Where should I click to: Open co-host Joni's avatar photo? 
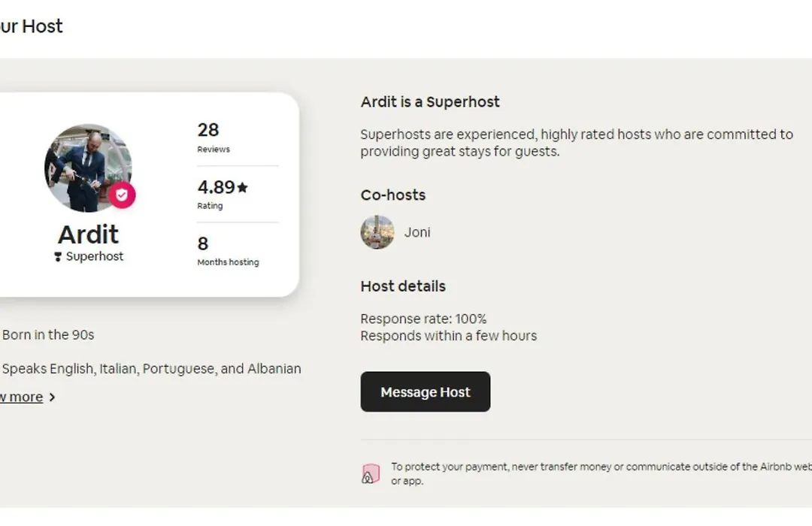pyautogui.click(x=377, y=232)
